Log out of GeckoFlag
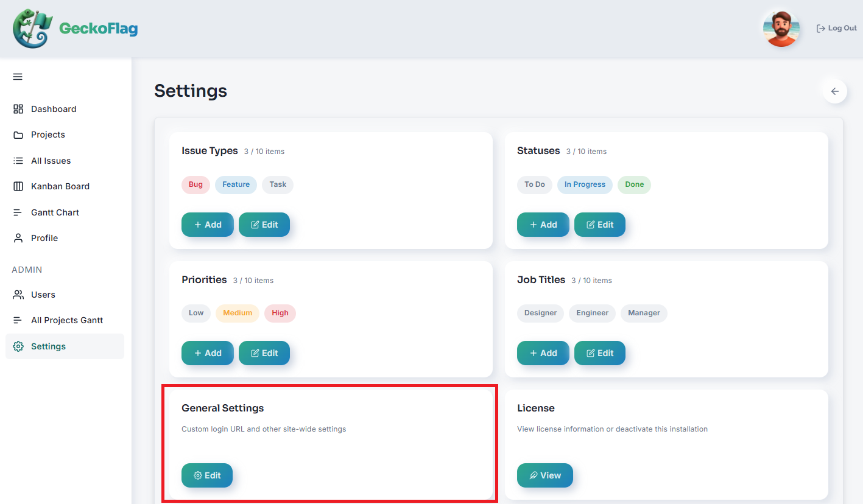This screenshot has height=504, width=863. 837,28
